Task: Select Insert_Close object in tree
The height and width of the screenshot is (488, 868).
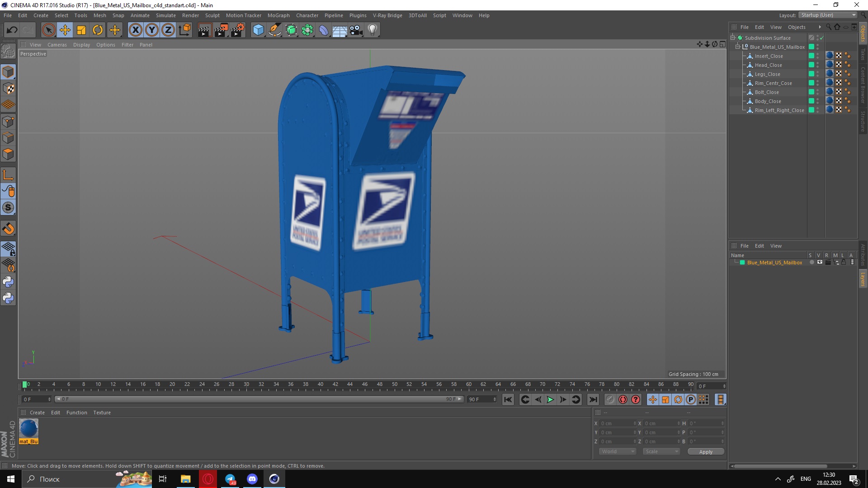Action: (769, 56)
